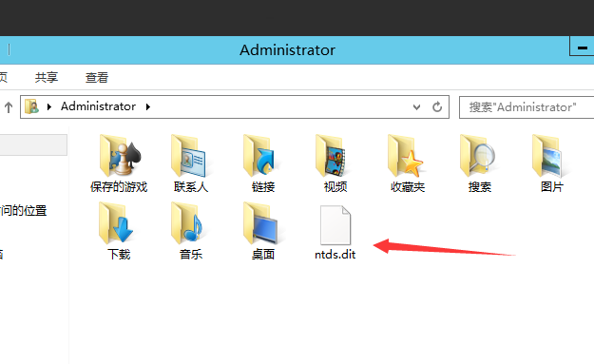Open the 保存的游戏 folder
594x364 pixels.
coord(119,163)
